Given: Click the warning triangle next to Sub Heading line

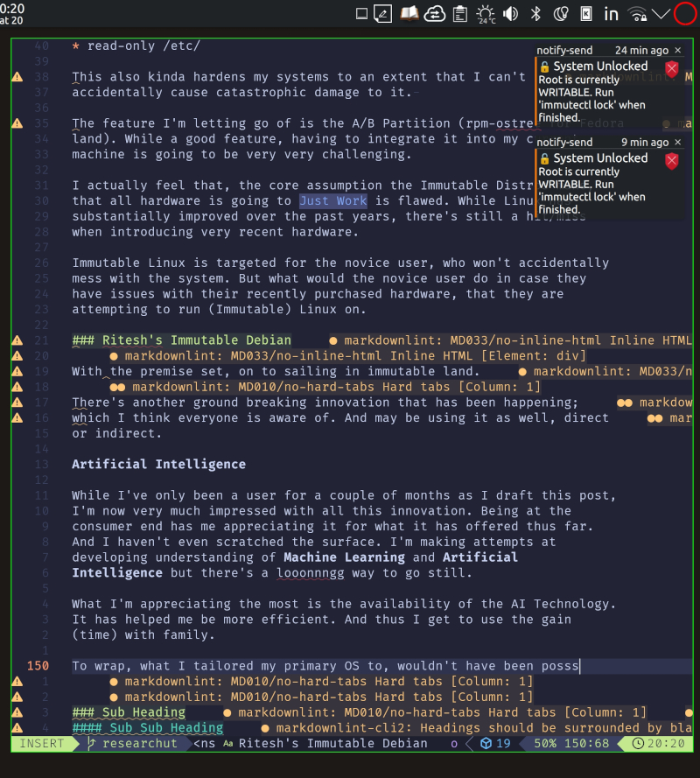Looking at the screenshot, I should click(x=16, y=711).
